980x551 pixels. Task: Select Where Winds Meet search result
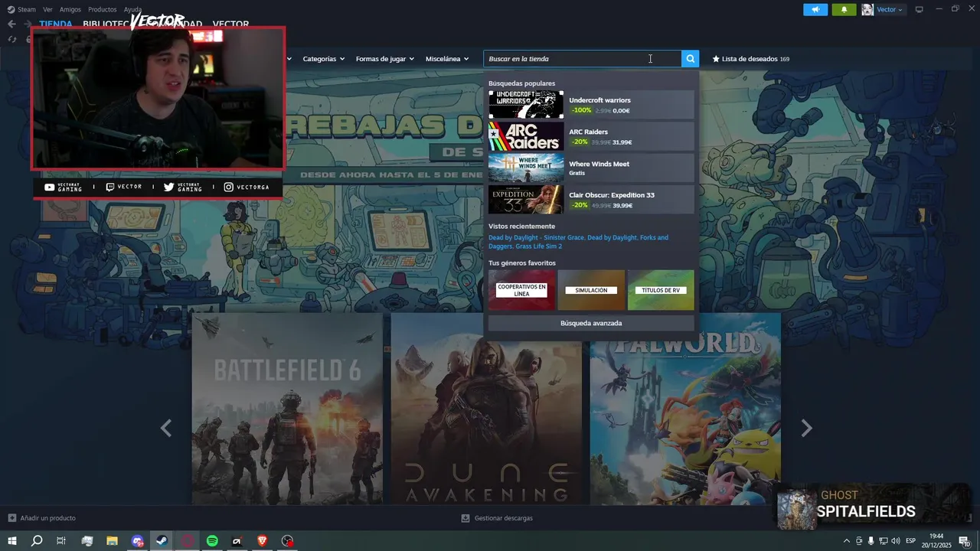pos(591,168)
